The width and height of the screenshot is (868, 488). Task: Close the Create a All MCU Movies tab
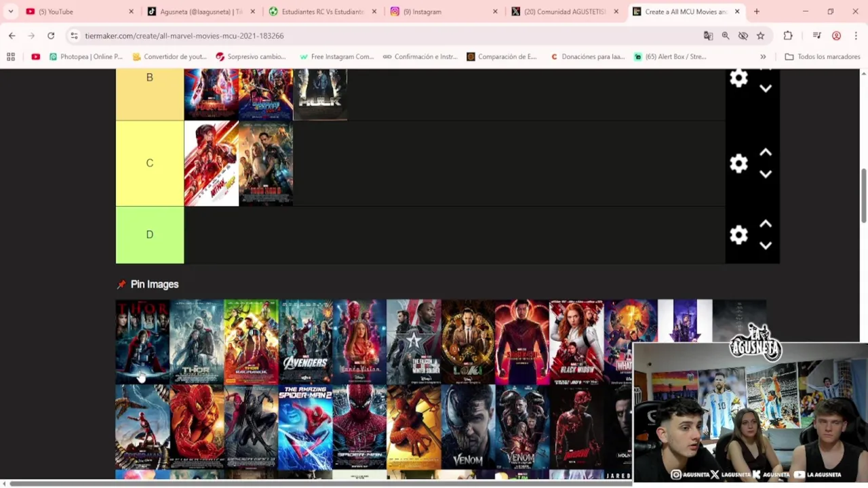(x=737, y=12)
